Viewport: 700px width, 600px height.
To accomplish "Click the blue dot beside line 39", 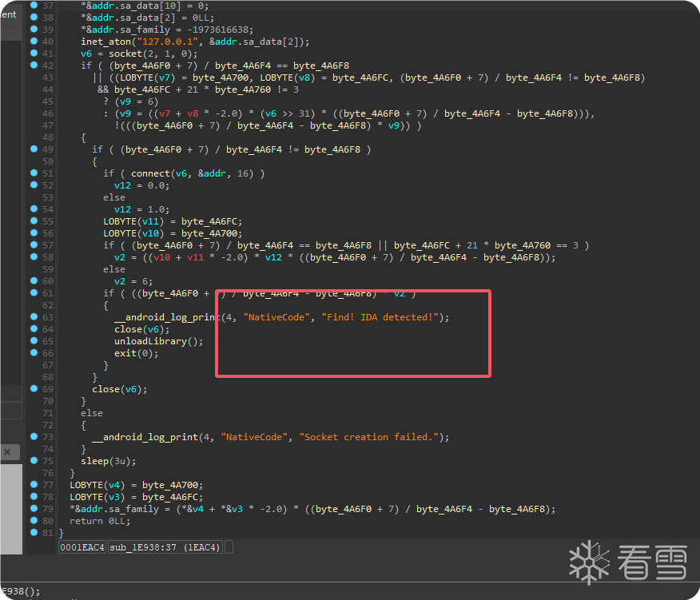I will 34,29.
